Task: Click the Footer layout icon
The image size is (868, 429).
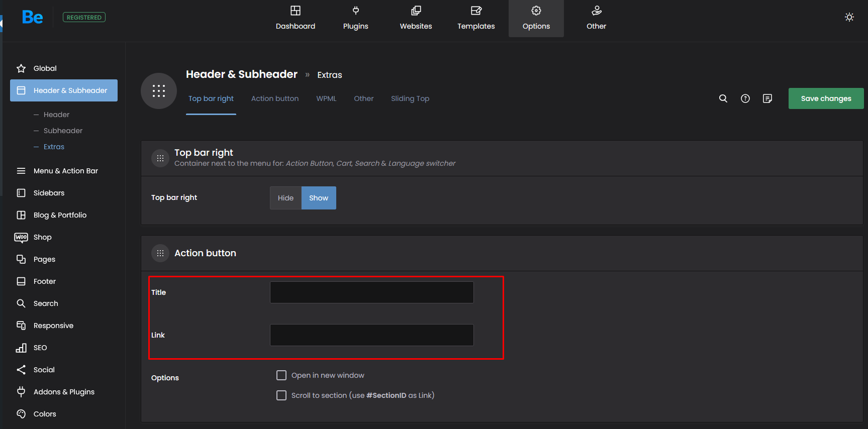Action: [21, 281]
